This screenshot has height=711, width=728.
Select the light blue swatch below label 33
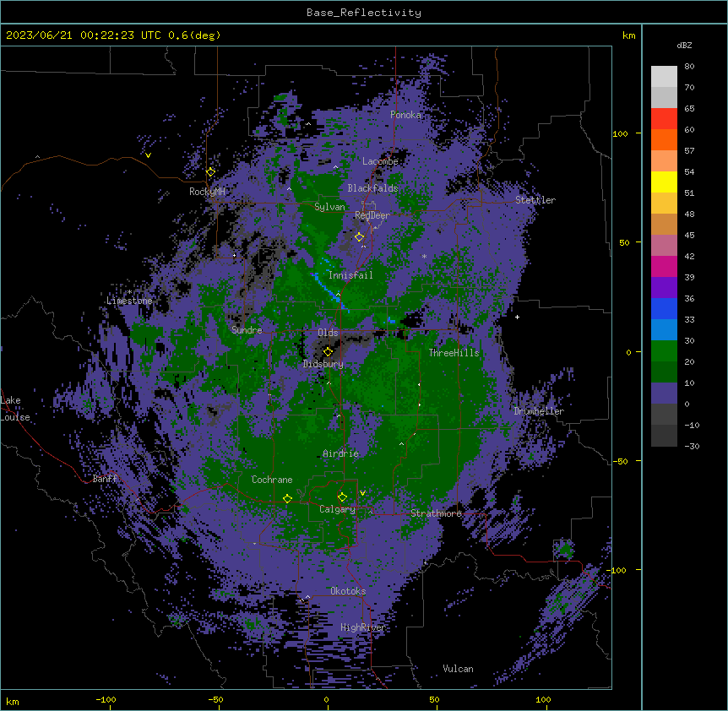point(664,329)
